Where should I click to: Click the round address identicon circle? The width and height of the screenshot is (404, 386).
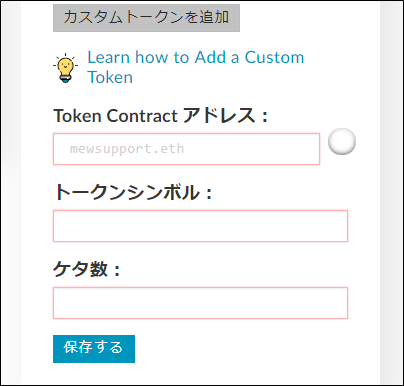tap(342, 141)
